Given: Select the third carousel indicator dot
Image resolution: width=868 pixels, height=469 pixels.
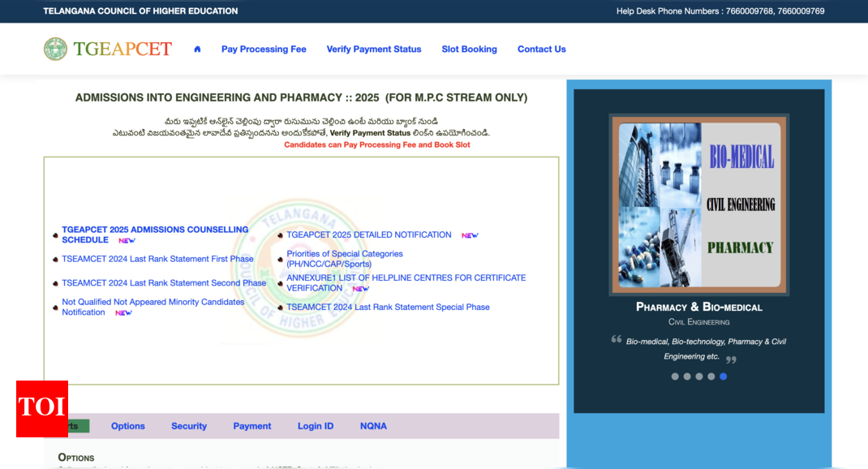Looking at the screenshot, I should 699,376.
